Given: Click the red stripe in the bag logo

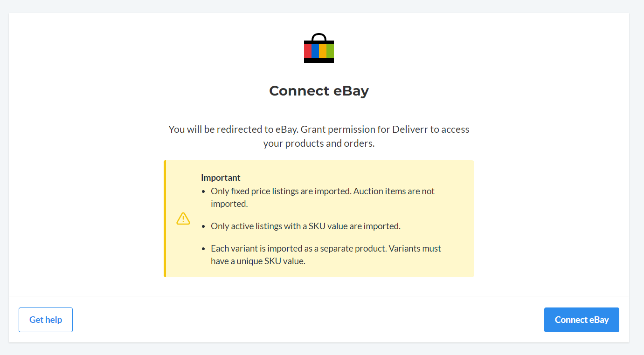Looking at the screenshot, I should coord(308,51).
